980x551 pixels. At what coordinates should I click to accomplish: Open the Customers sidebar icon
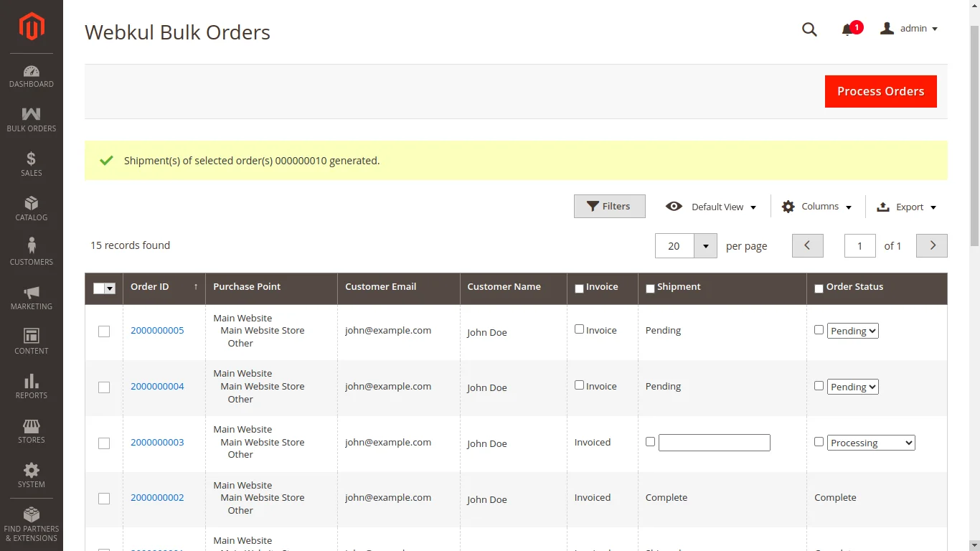pyautogui.click(x=31, y=249)
